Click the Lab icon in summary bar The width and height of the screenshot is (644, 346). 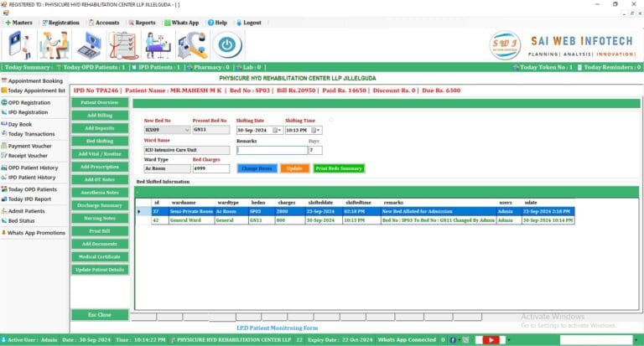point(239,67)
